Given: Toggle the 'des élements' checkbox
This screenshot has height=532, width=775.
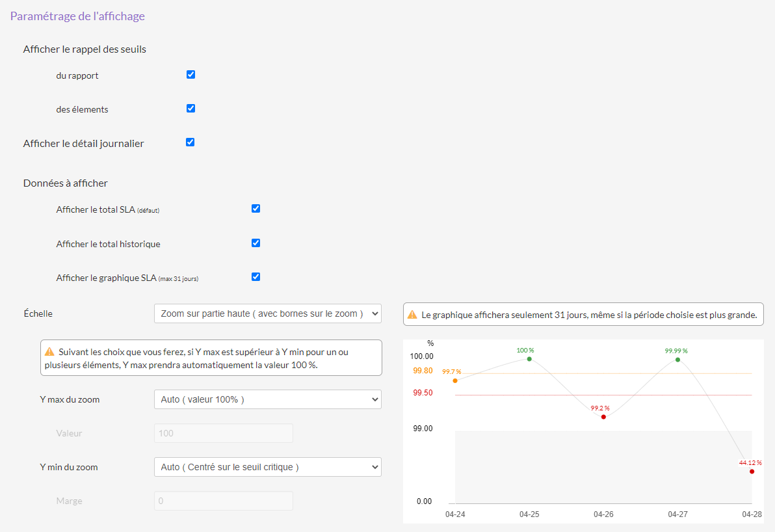Looking at the screenshot, I should point(190,109).
